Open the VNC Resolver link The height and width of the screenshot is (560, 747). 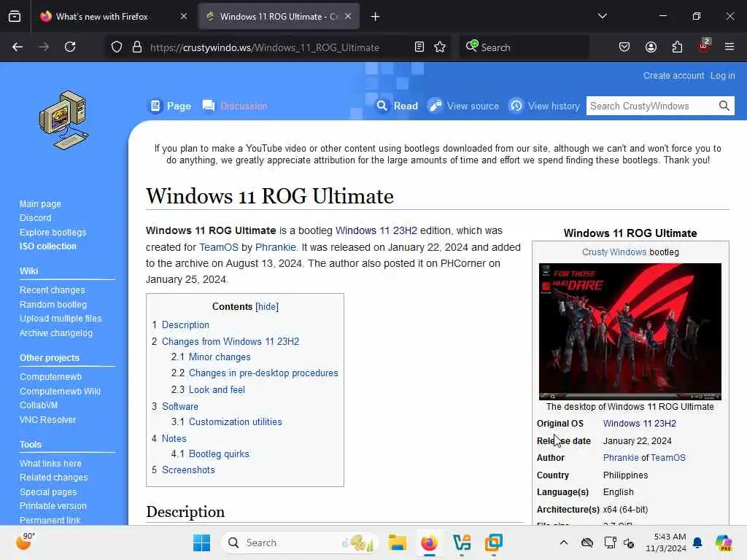47,419
